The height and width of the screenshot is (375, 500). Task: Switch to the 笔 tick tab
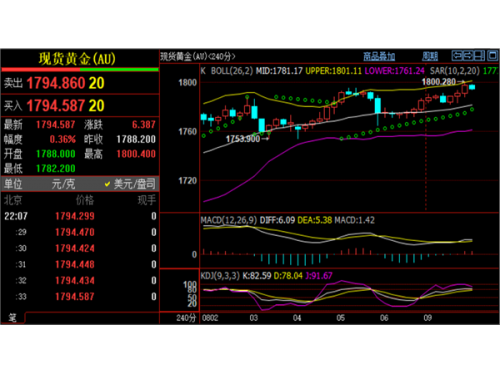pos(12,317)
